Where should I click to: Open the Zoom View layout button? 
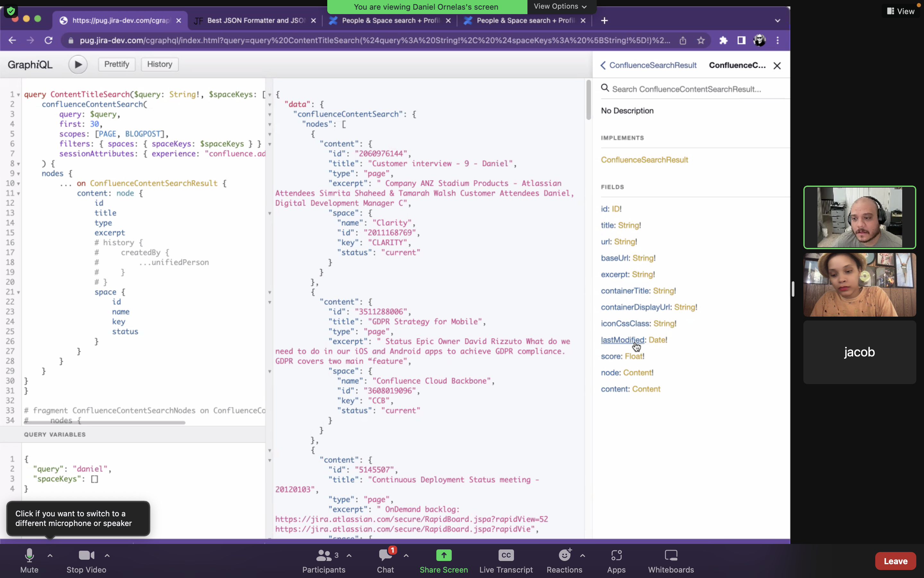(x=900, y=11)
